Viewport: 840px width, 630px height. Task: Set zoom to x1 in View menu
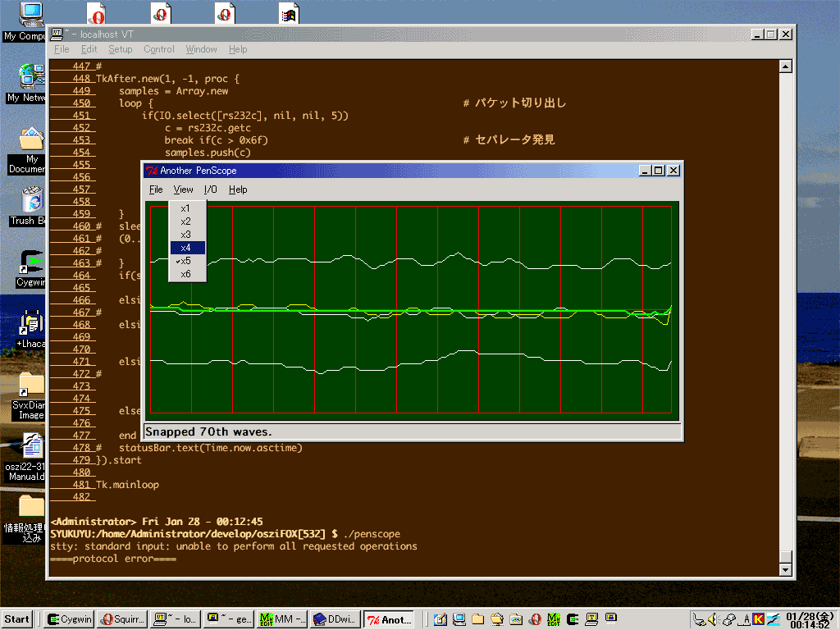click(187, 208)
